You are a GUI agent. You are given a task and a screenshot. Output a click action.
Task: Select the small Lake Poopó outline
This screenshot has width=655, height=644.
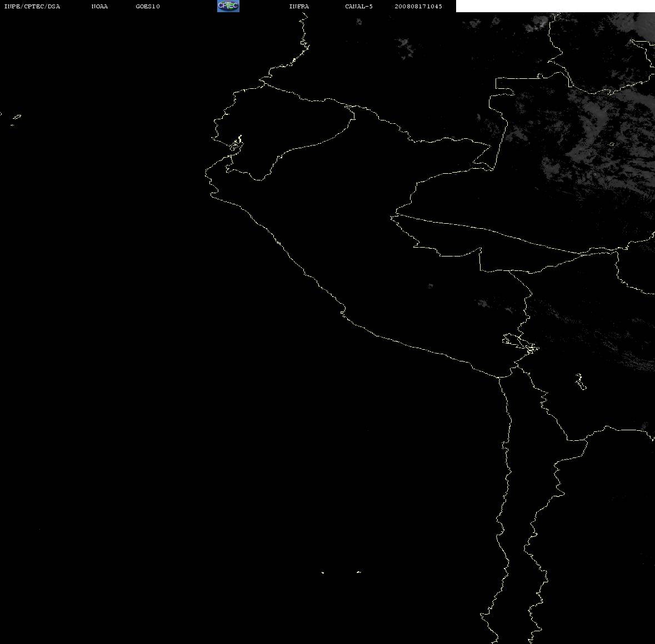pyautogui.click(x=580, y=381)
